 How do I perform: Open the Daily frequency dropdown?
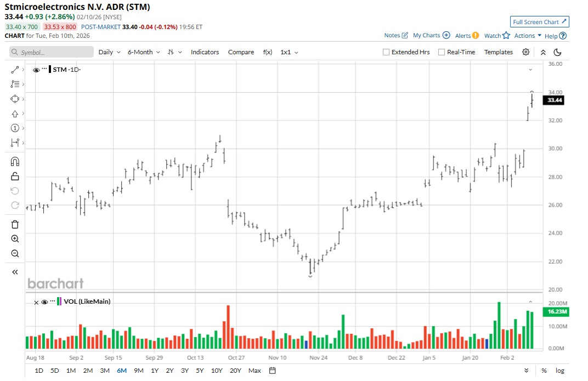click(x=109, y=52)
